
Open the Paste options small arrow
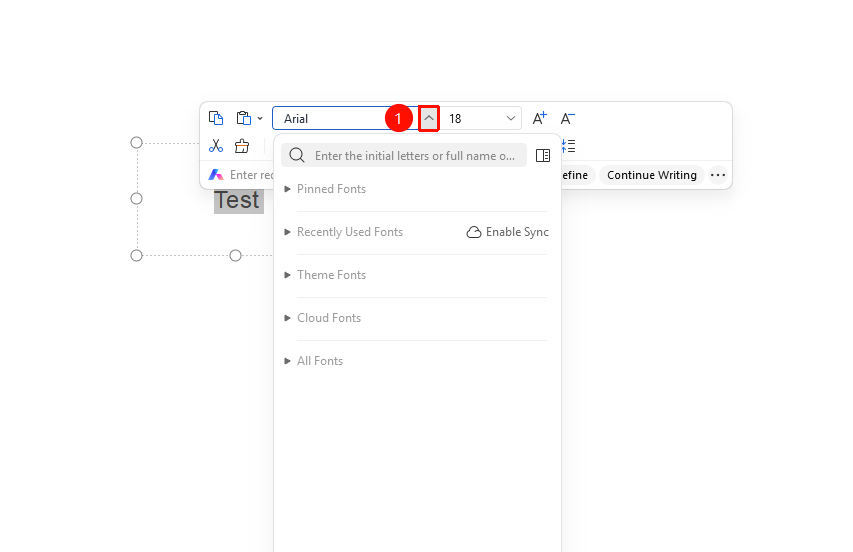(260, 119)
